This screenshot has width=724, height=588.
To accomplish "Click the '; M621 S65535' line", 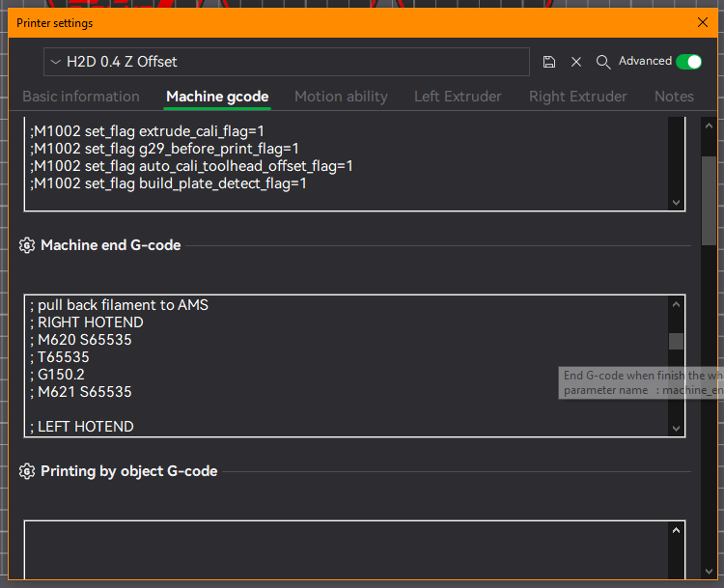I will click(81, 392).
